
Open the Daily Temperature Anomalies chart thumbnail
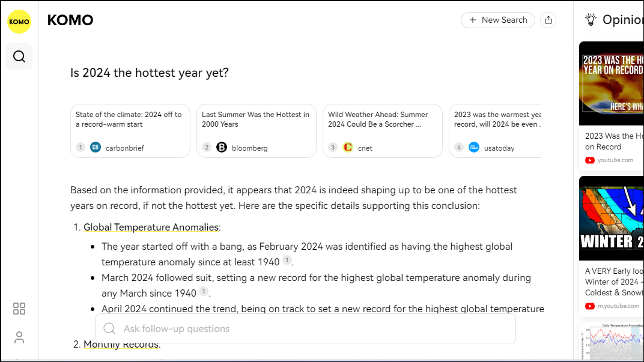click(x=612, y=342)
